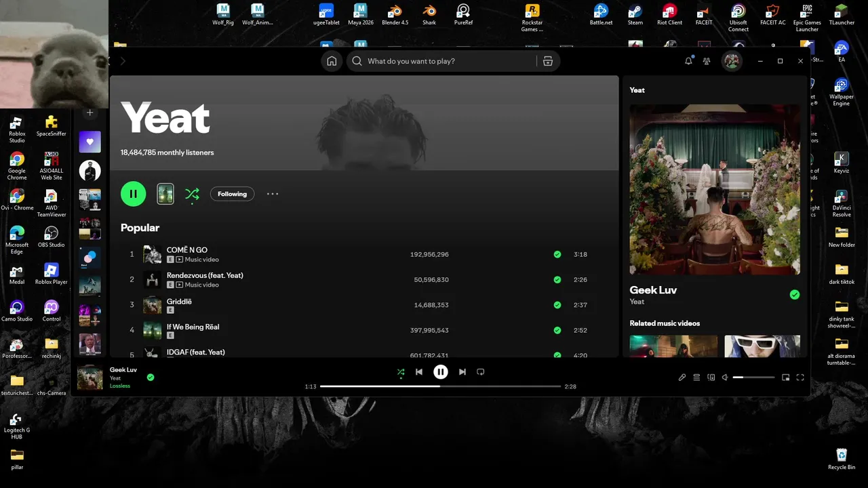Pause playback in the bottom player bar
This screenshot has height=488, width=868.
tap(441, 372)
